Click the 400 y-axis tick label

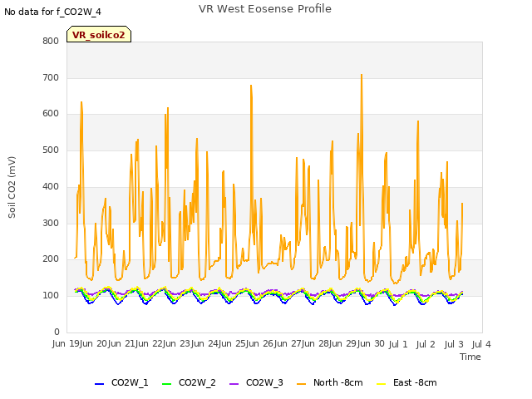(51, 186)
